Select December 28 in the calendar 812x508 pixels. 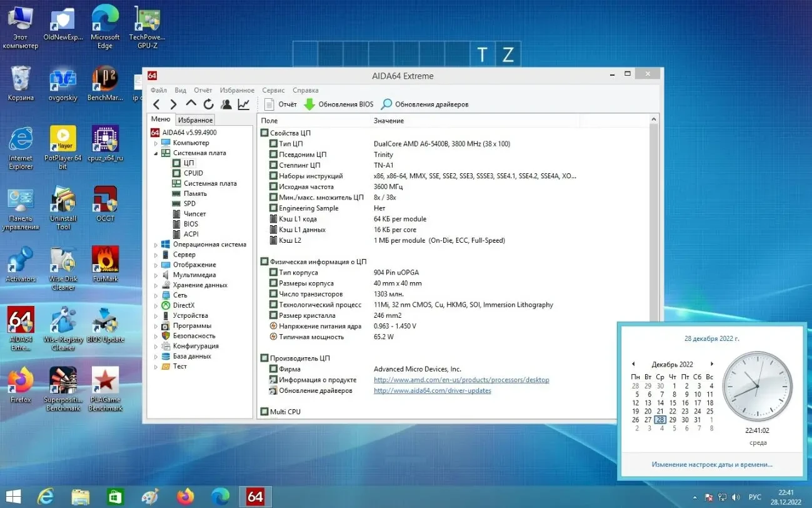point(660,420)
